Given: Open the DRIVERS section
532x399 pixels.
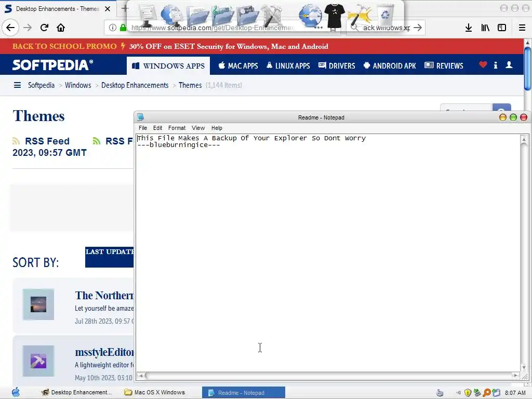Looking at the screenshot, I should point(337,65).
